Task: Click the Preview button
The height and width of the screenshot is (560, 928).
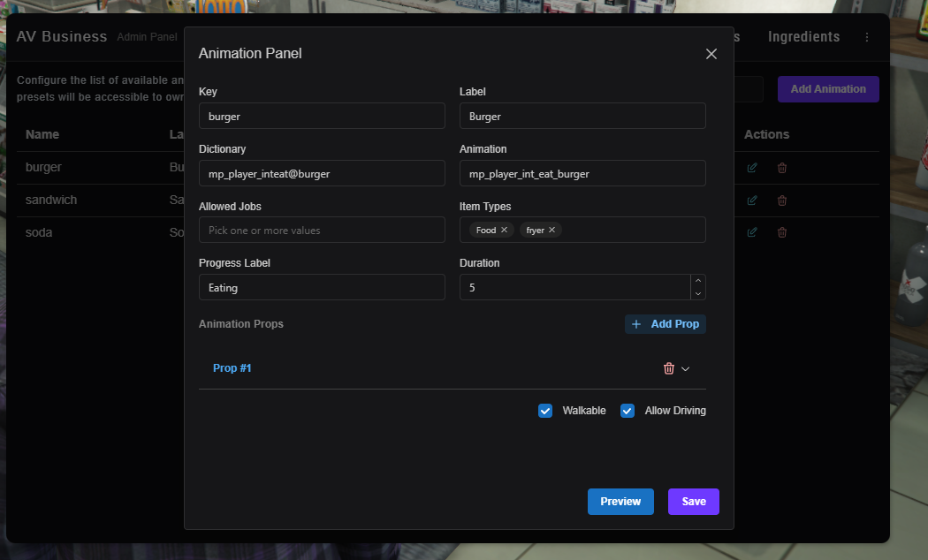Action: pyautogui.click(x=620, y=502)
